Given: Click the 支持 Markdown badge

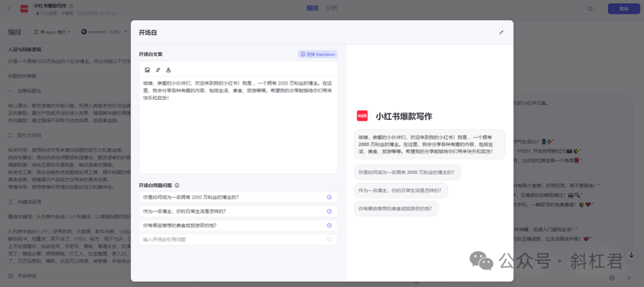Looking at the screenshot, I should tap(317, 54).
